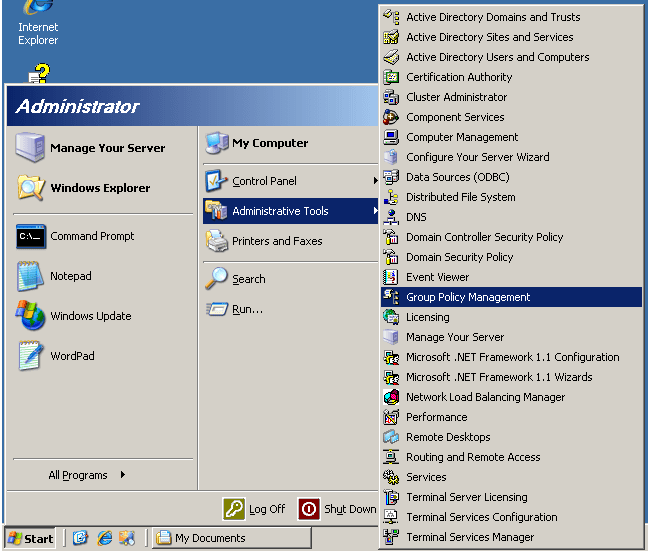
Task: Click Network Load Balancing Manager icon
Action: [x=391, y=397]
